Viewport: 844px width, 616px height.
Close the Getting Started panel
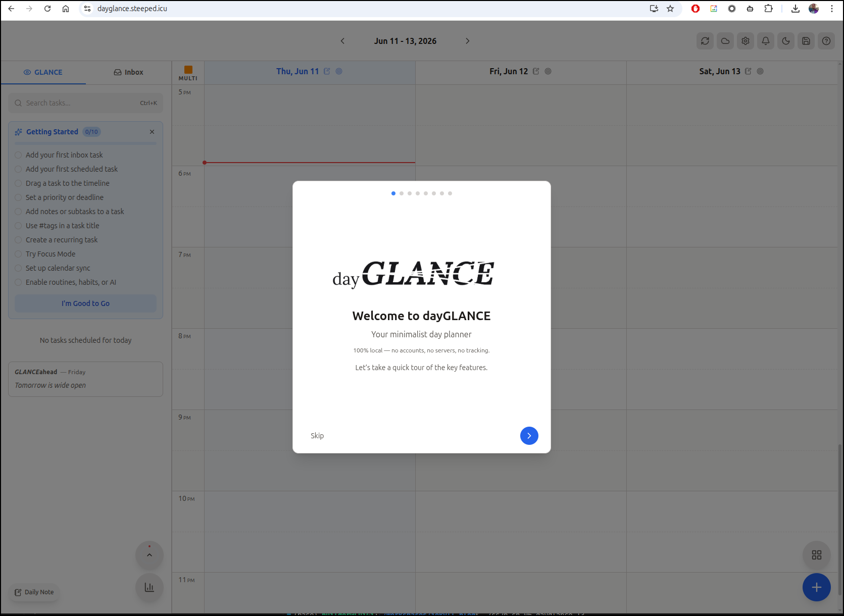pyautogui.click(x=152, y=132)
